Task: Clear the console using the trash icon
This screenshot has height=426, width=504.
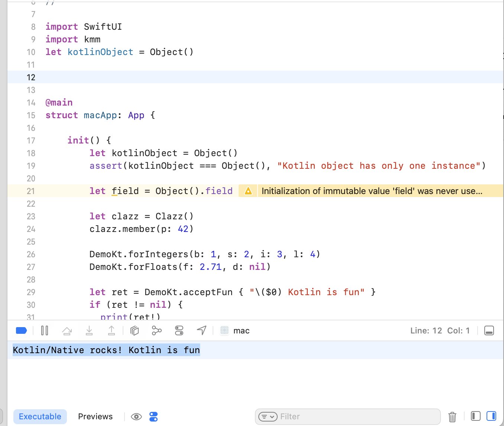Action: point(452,416)
